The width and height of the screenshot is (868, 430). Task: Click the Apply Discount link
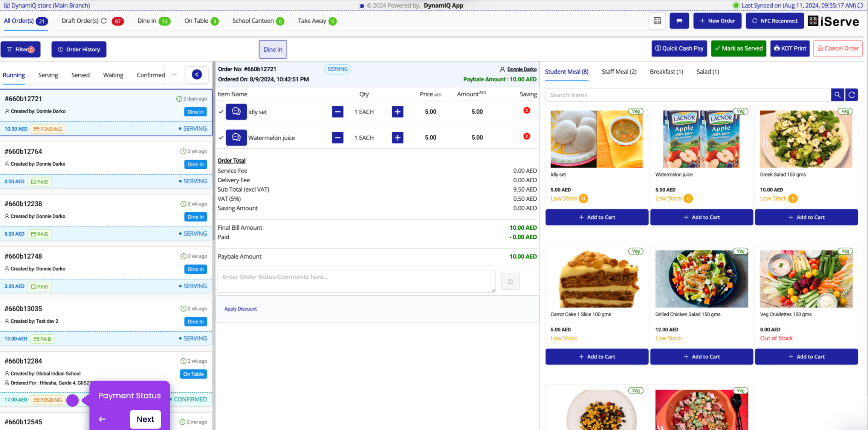coord(240,309)
